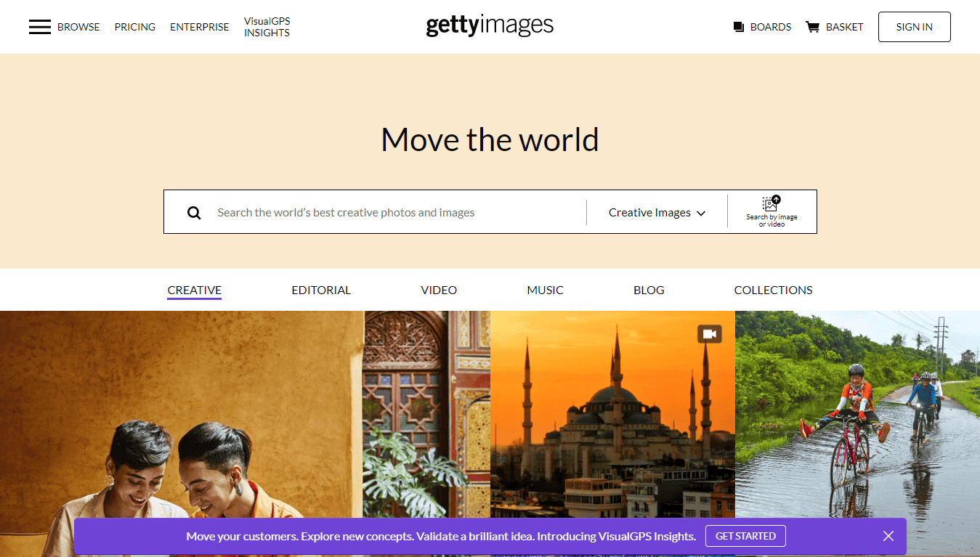Open the PRICING page

pos(134,27)
